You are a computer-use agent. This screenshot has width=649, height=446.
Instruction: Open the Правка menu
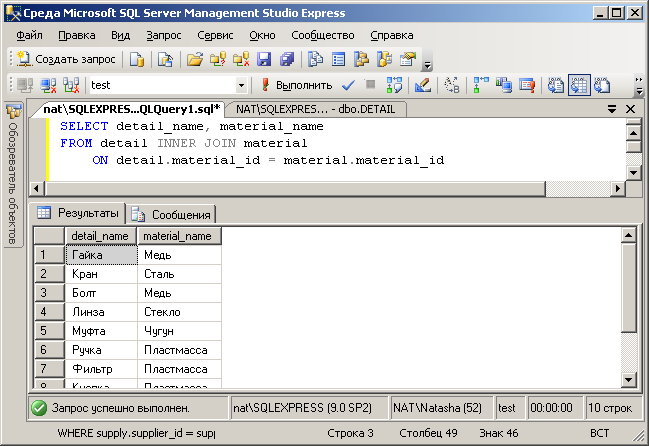tap(77, 36)
